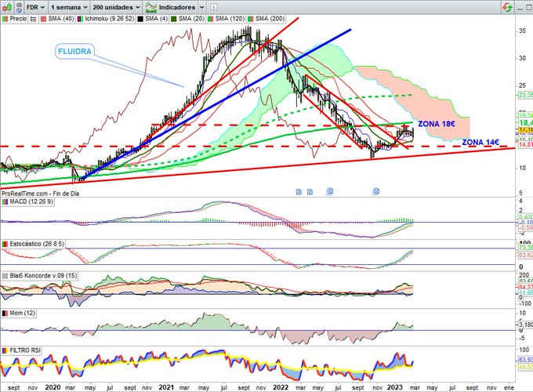533x392 pixels.
Task: Click the 2022 time axis label
Action: (281, 387)
